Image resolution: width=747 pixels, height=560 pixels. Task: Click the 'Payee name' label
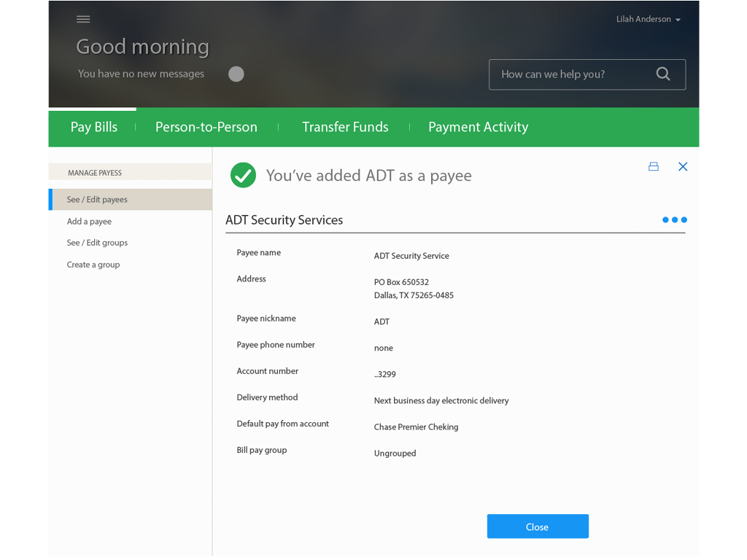pyautogui.click(x=259, y=252)
